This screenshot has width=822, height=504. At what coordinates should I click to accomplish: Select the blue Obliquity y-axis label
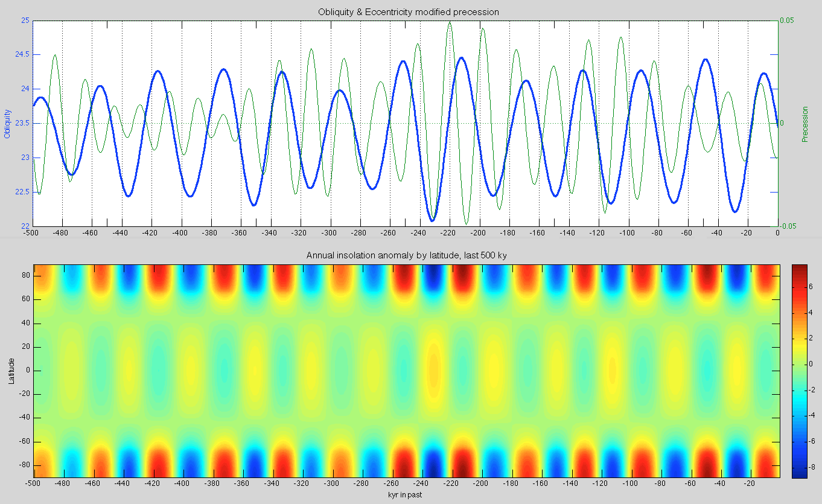pos(7,124)
